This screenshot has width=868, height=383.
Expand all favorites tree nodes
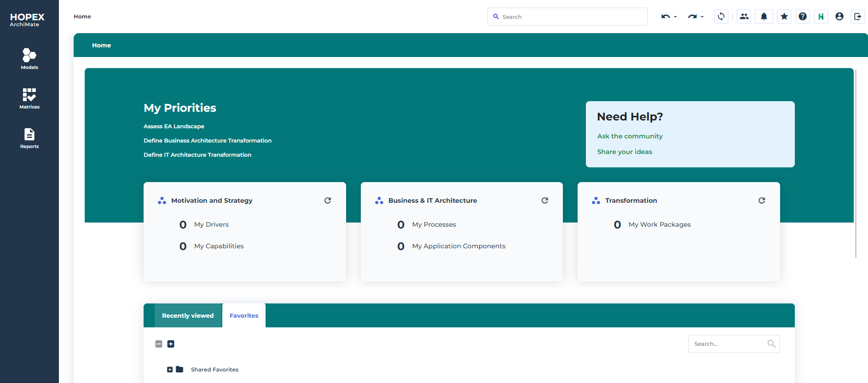click(171, 344)
